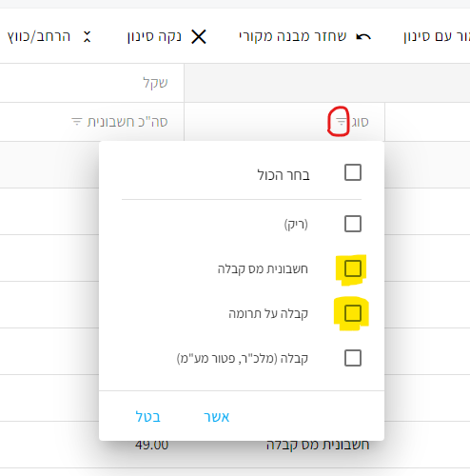Select the חשבונית מס קבלה option label
Viewport: 470px width, 476px height.
tap(263, 269)
